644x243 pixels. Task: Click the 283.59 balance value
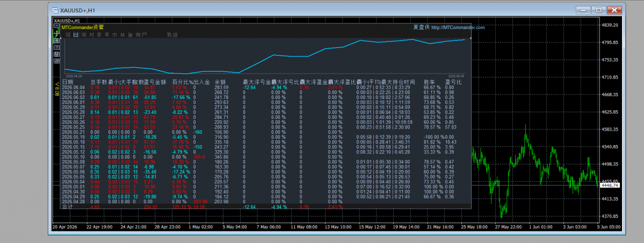pos(221,87)
